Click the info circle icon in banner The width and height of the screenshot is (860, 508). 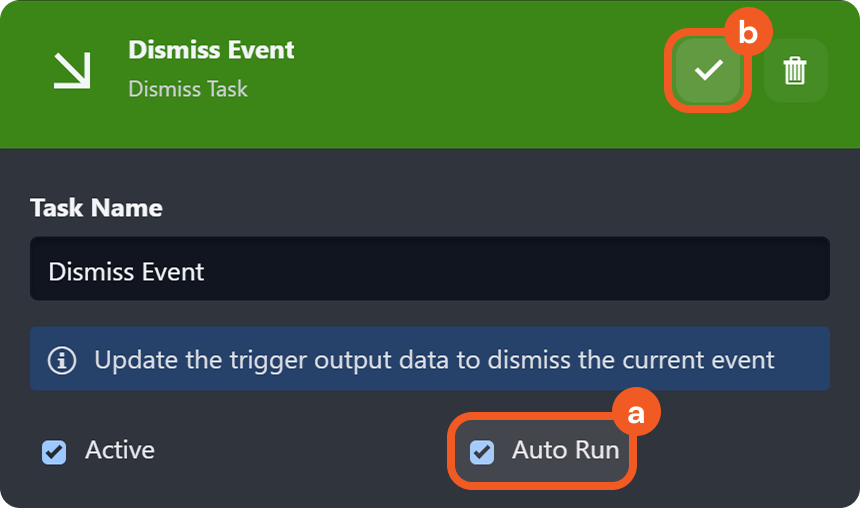(62, 359)
